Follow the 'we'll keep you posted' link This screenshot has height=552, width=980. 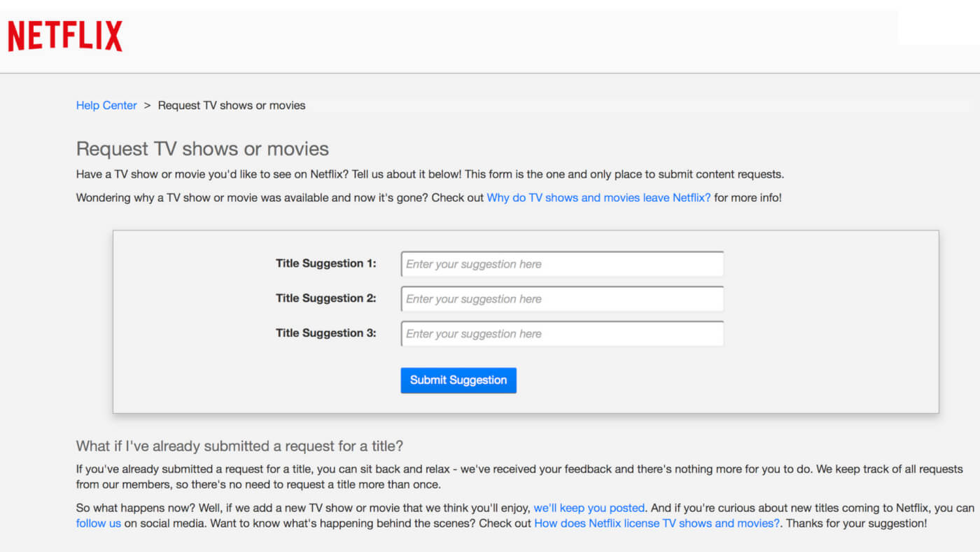tap(589, 508)
